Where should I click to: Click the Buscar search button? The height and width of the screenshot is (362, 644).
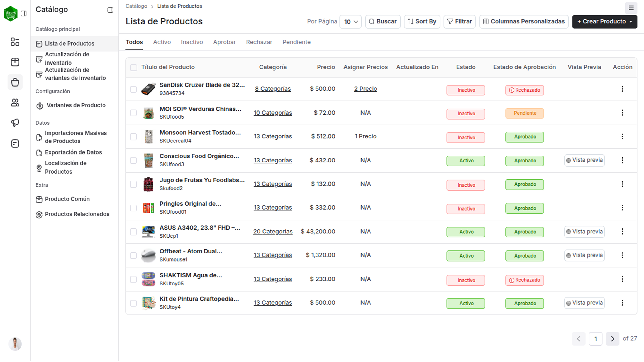click(x=383, y=21)
